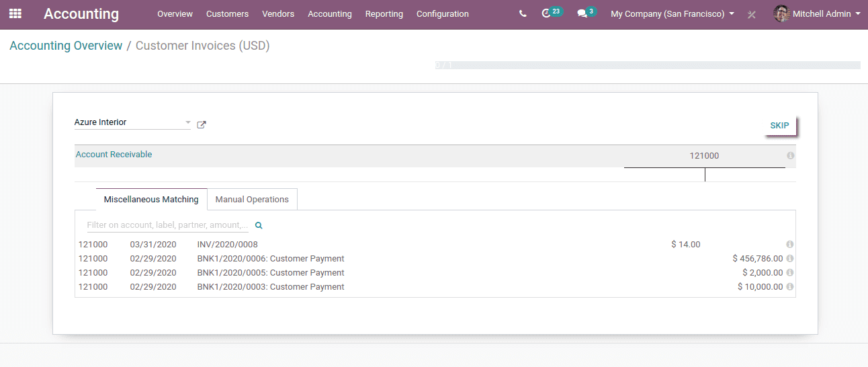Focus the filter on account, label field
Screen dimensions: 868x367
pyautogui.click(x=168, y=225)
